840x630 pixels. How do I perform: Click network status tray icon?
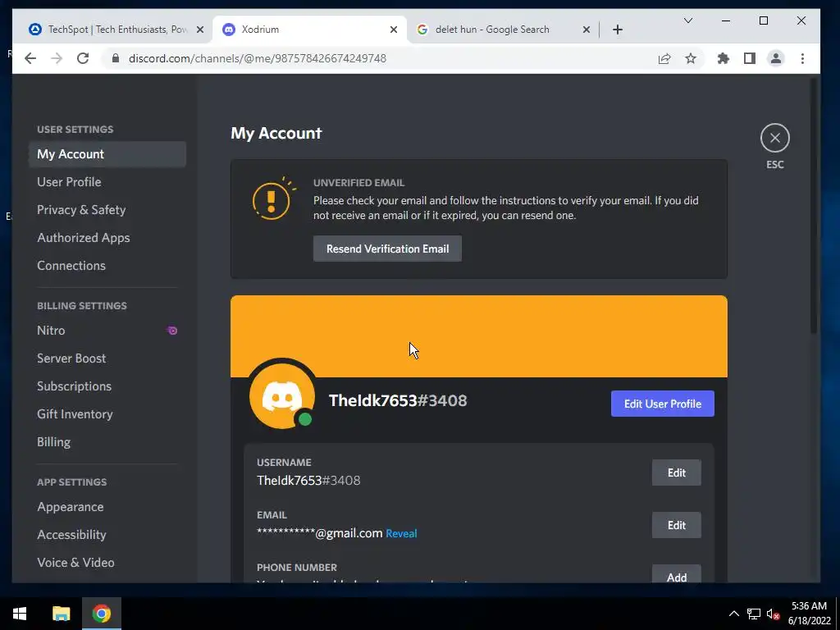pyautogui.click(x=753, y=614)
